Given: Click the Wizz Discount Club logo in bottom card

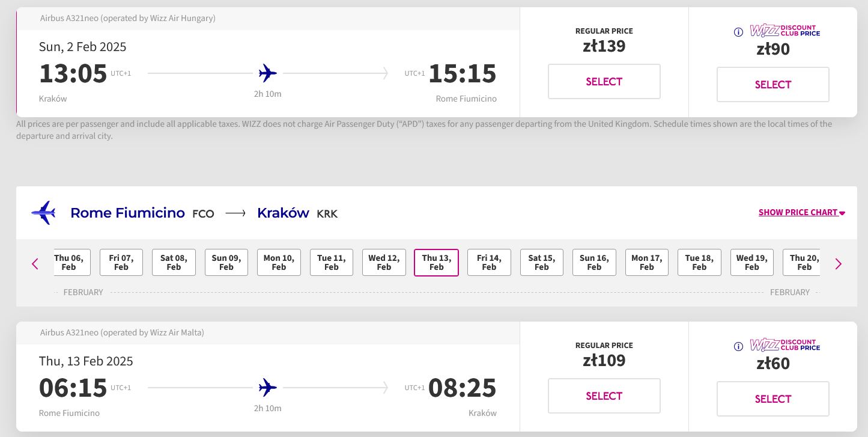Looking at the screenshot, I should coord(785,345).
